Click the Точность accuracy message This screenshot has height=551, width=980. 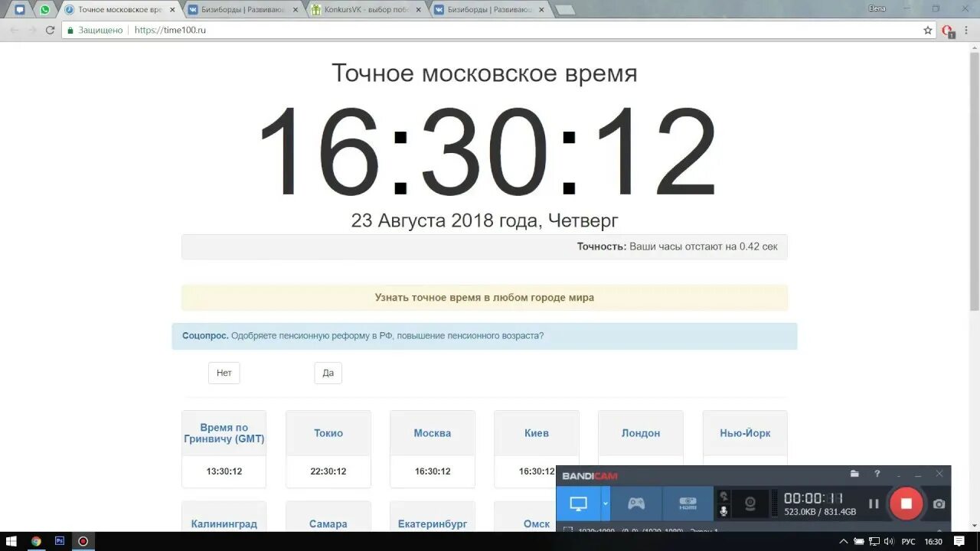(677, 246)
